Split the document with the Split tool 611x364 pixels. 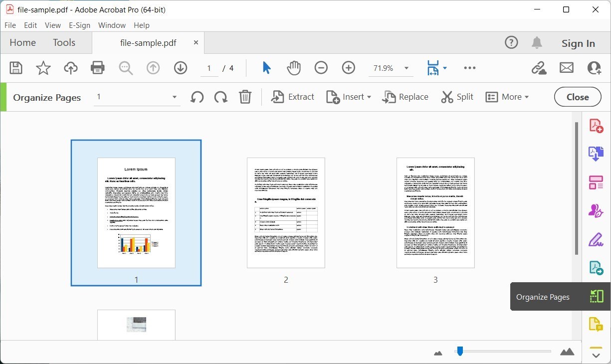click(x=457, y=97)
